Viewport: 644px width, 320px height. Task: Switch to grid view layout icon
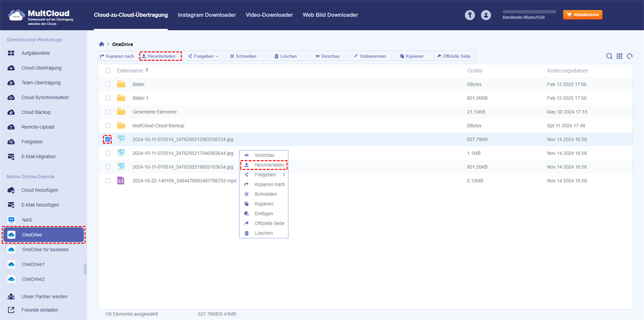click(x=619, y=56)
